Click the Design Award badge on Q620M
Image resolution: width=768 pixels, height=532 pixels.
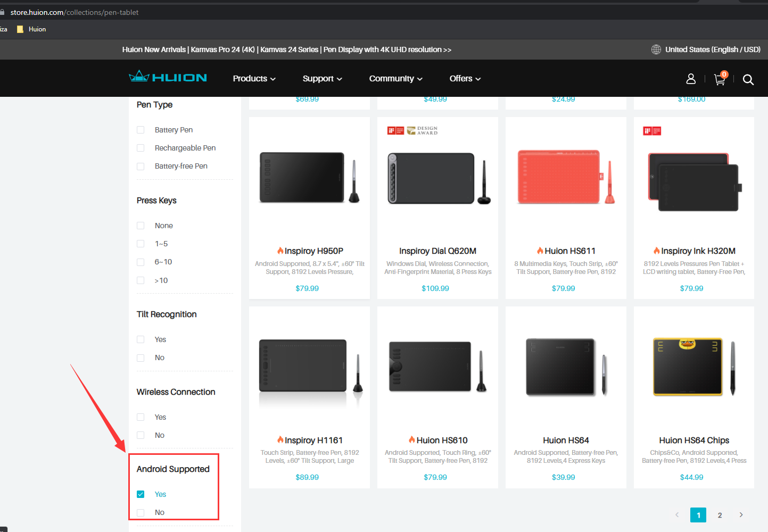pos(422,130)
